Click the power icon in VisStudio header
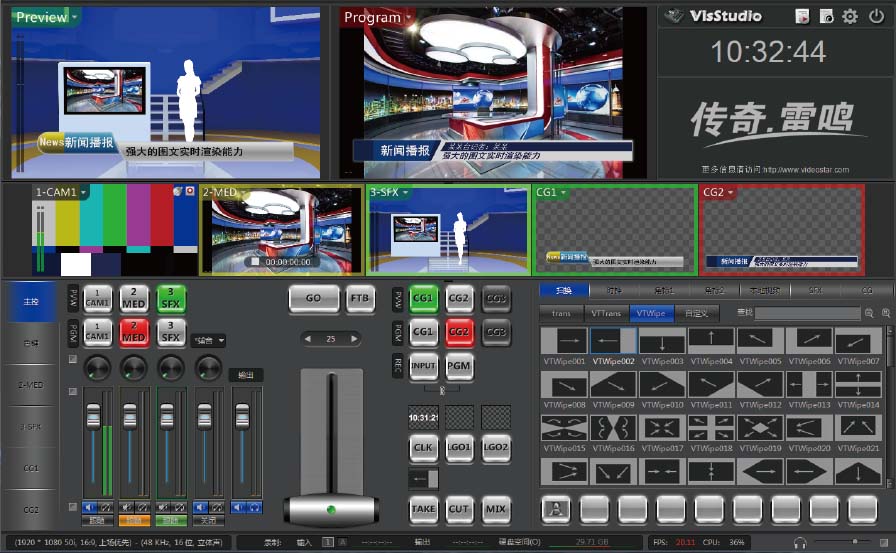This screenshot has height=553, width=896. [x=877, y=16]
